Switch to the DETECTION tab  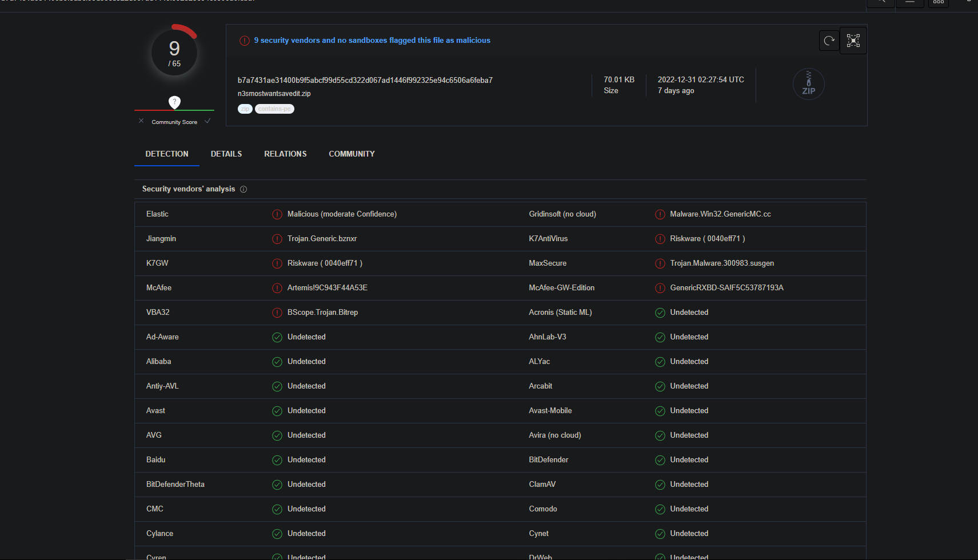click(x=167, y=154)
